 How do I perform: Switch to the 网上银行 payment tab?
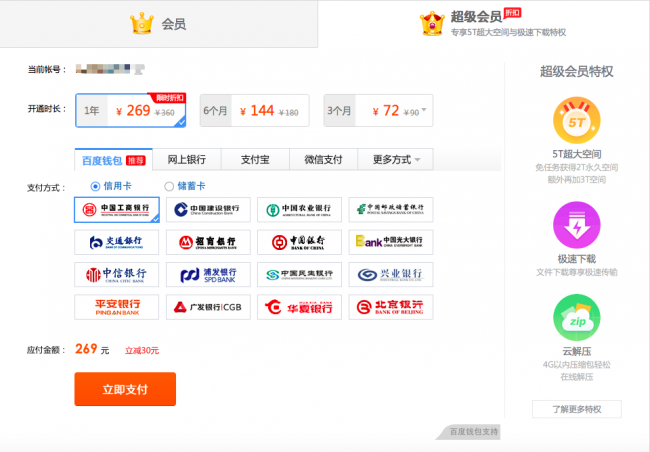point(187,160)
